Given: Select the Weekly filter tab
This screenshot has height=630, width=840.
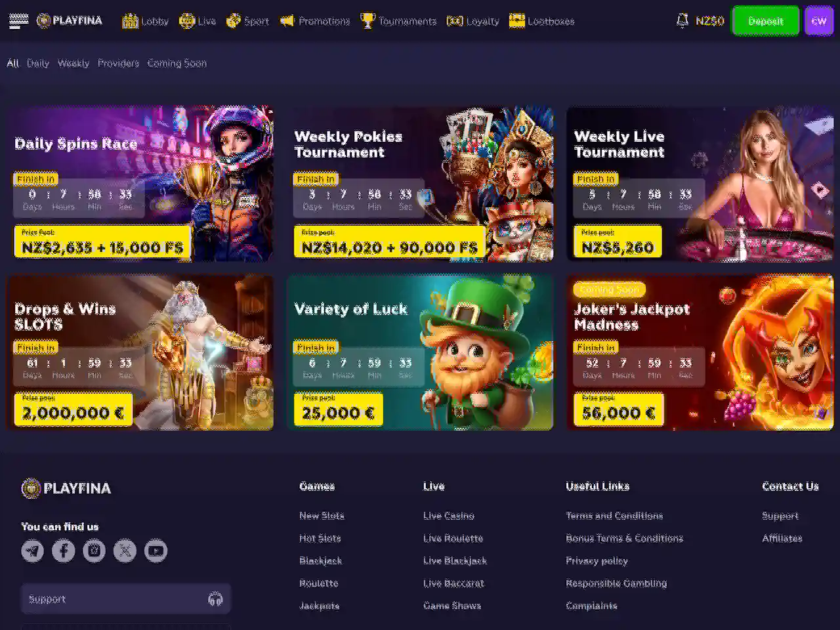Looking at the screenshot, I should (x=73, y=63).
